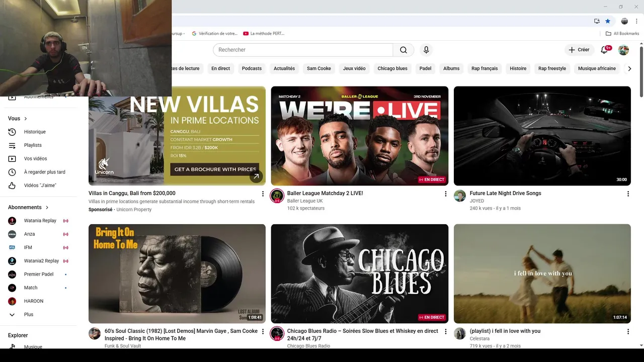Expand the Abonnements section chevron
Screen dimensions: 644x362
(x=47, y=207)
